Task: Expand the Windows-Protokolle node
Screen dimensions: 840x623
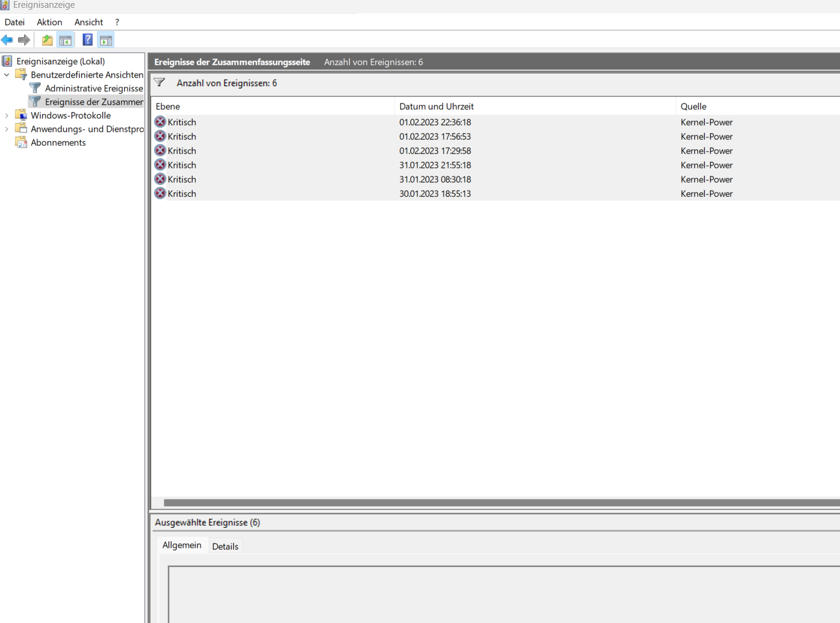Action: [7, 116]
